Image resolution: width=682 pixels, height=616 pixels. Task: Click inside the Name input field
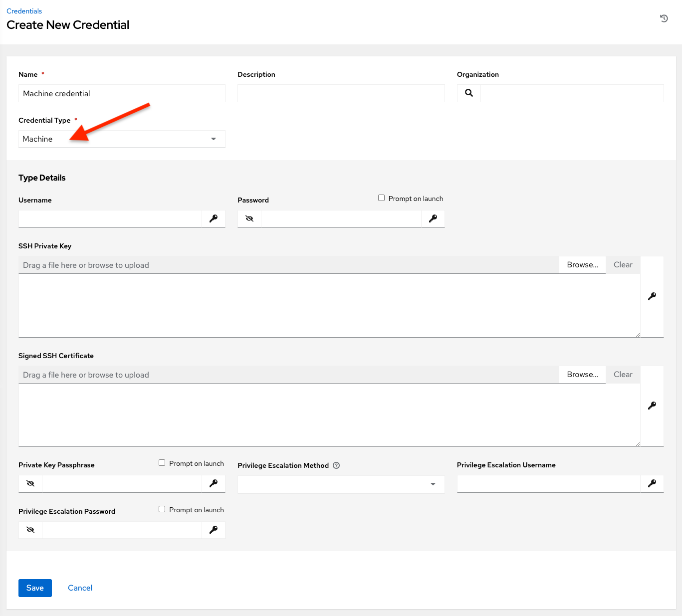(x=121, y=93)
